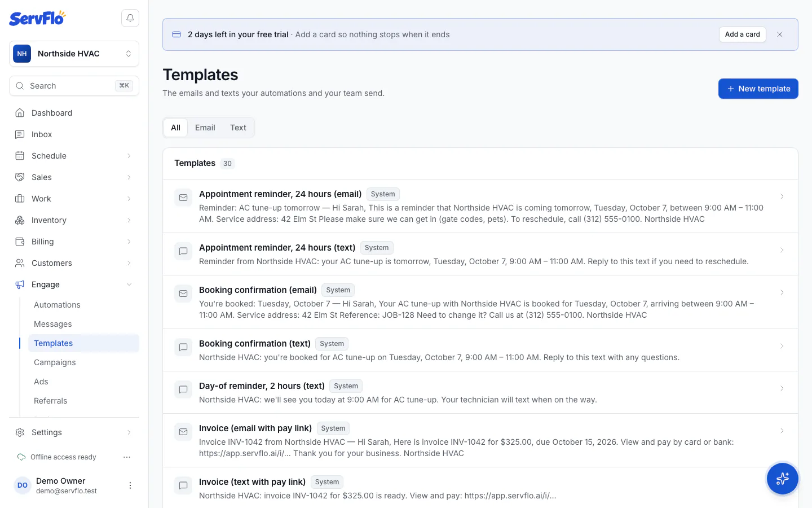Open Ads in the sidebar
Image resolution: width=812 pixels, height=508 pixels.
[83, 382]
